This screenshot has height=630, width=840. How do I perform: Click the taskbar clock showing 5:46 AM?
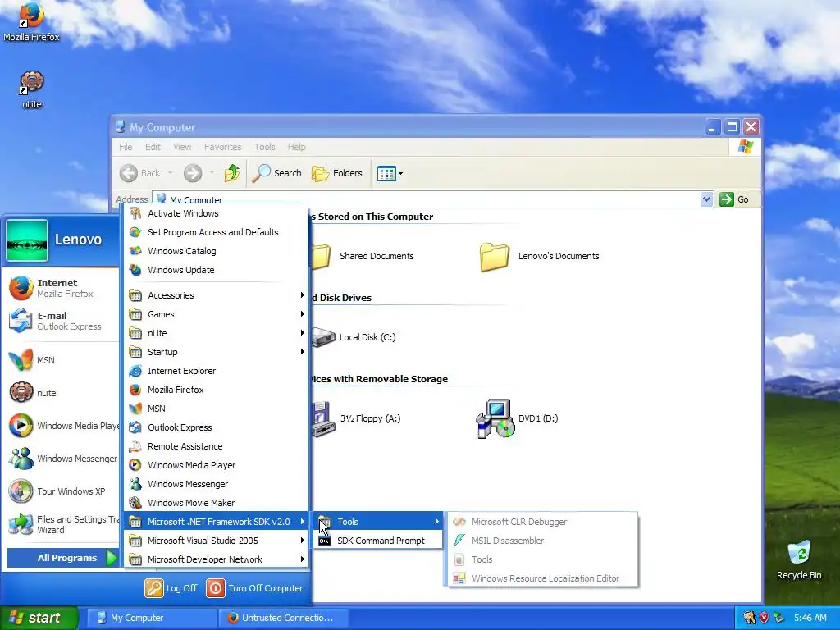click(x=810, y=618)
